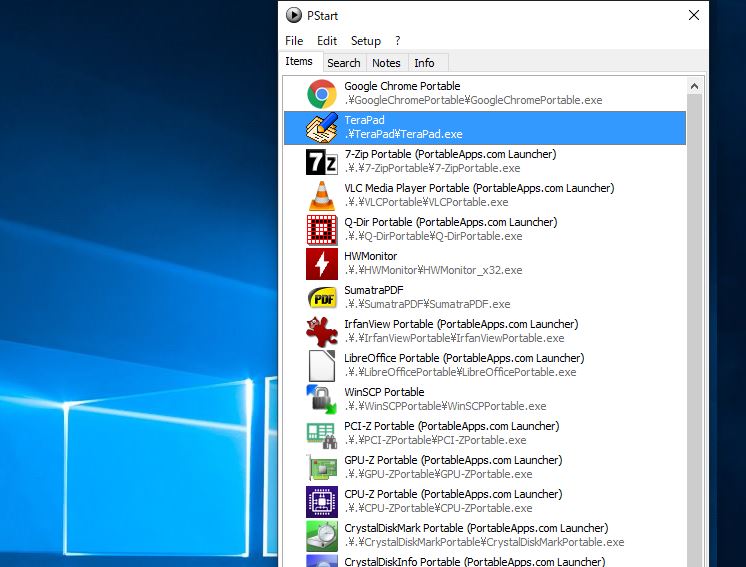Viewport: 746px width, 567px height.
Task: Click the path .¥TeraPad¥TeraPad.exe
Action: pos(403,134)
